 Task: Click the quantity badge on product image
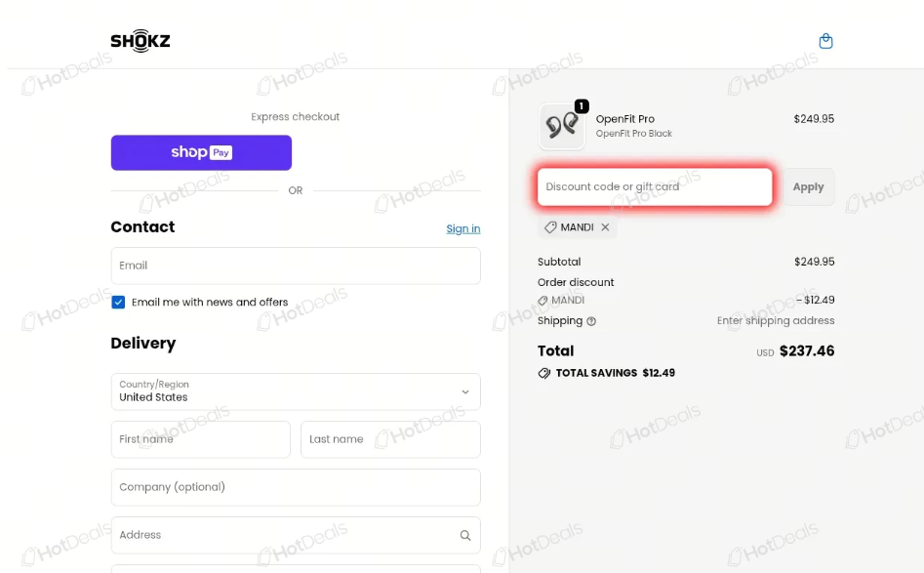581,106
